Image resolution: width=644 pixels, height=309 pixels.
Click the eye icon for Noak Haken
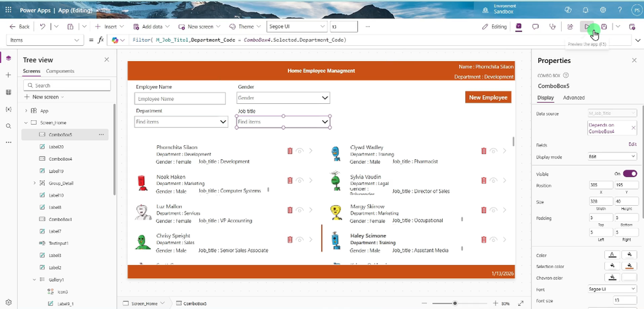(x=300, y=181)
